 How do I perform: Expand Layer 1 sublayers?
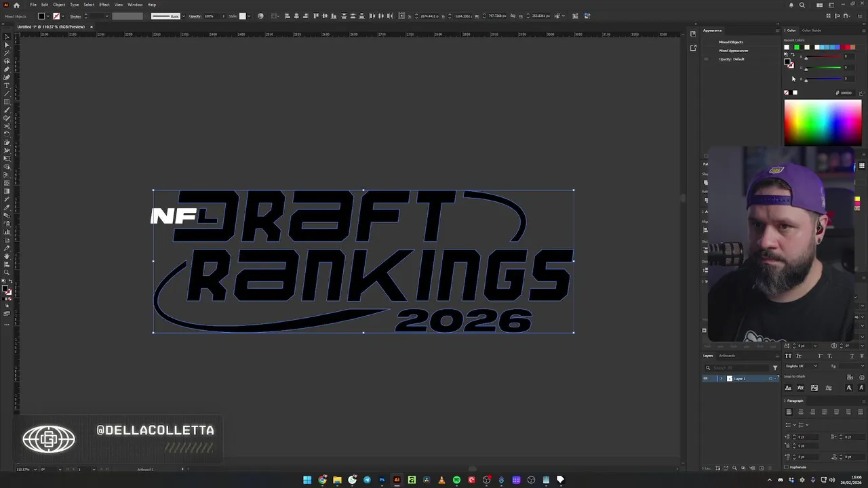(721, 378)
